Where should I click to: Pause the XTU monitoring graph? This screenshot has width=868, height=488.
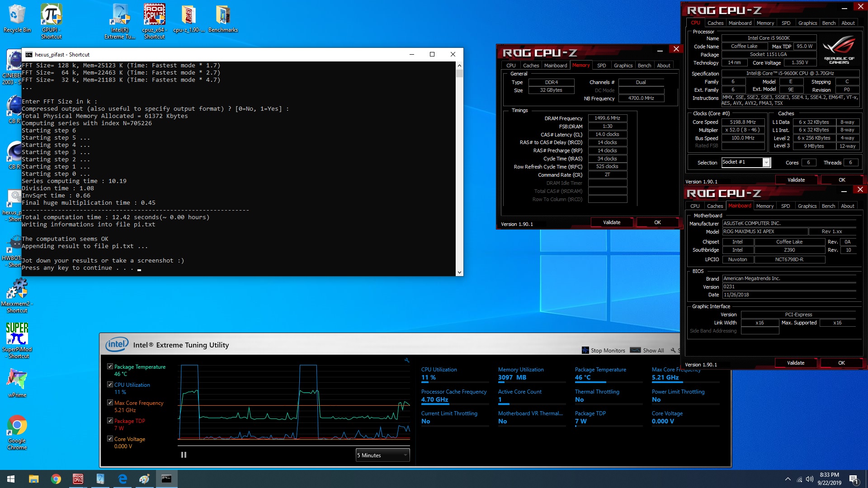184,455
